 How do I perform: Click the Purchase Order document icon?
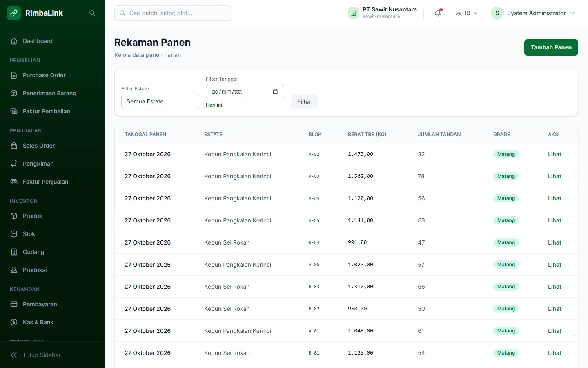pyautogui.click(x=14, y=75)
